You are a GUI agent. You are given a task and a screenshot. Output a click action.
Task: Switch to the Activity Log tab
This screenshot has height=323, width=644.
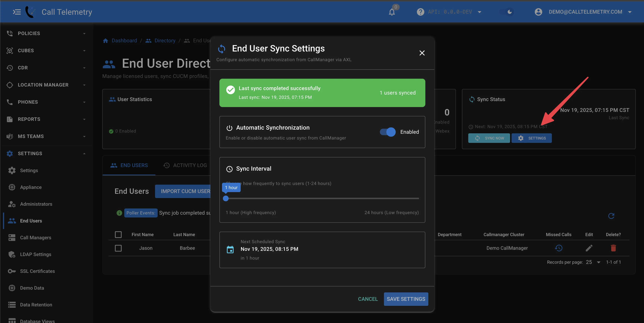click(185, 165)
